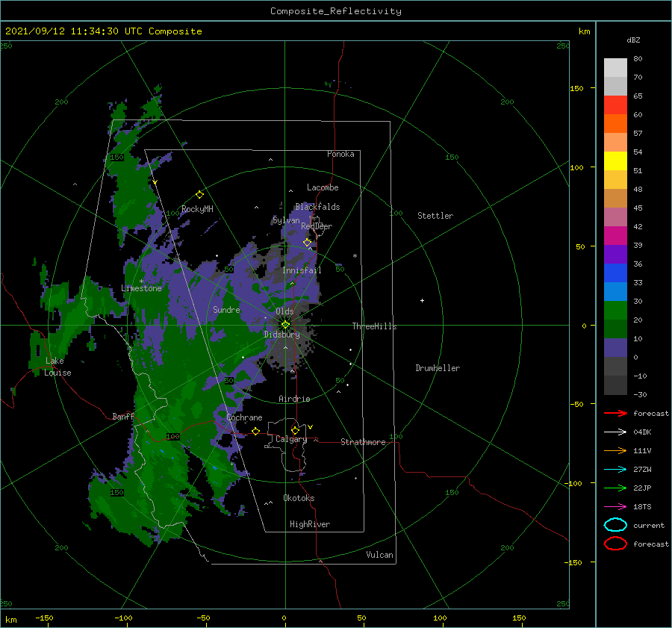Click the magenta 18TS arrow icon
The height and width of the screenshot is (628, 672).
tap(615, 507)
